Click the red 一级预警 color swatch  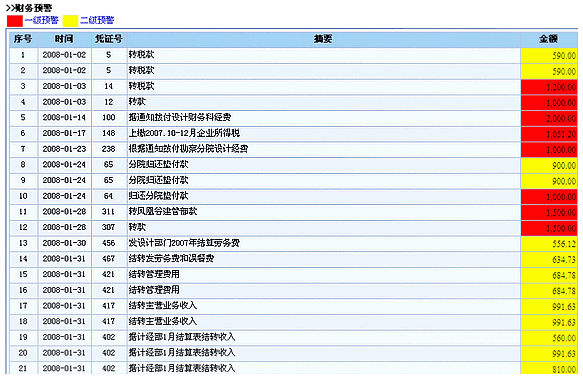tap(15, 21)
